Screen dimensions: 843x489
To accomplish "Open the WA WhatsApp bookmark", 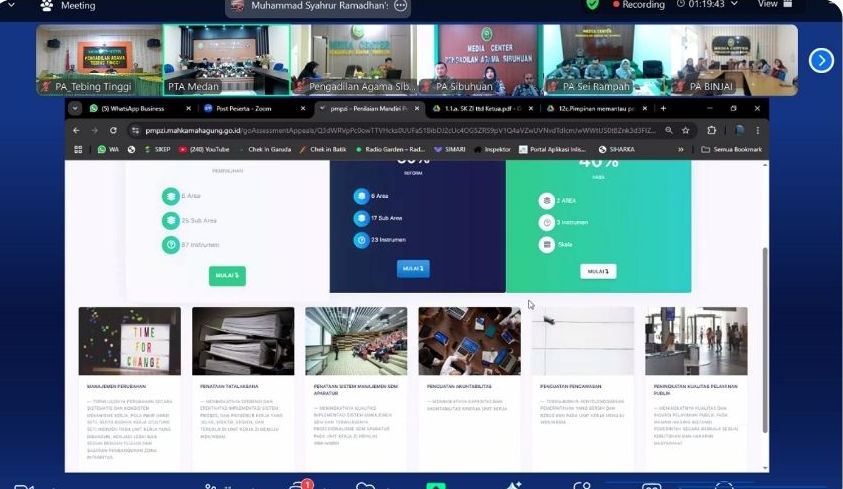I will [107, 149].
